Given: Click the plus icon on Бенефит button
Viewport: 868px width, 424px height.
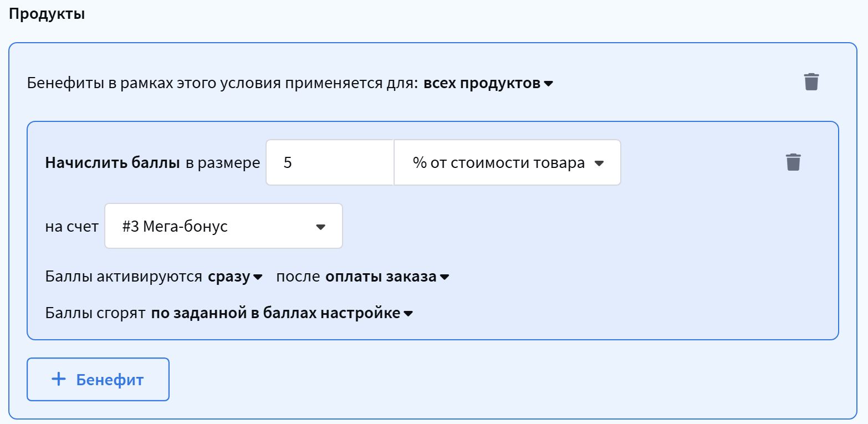Looking at the screenshot, I should click(x=58, y=379).
